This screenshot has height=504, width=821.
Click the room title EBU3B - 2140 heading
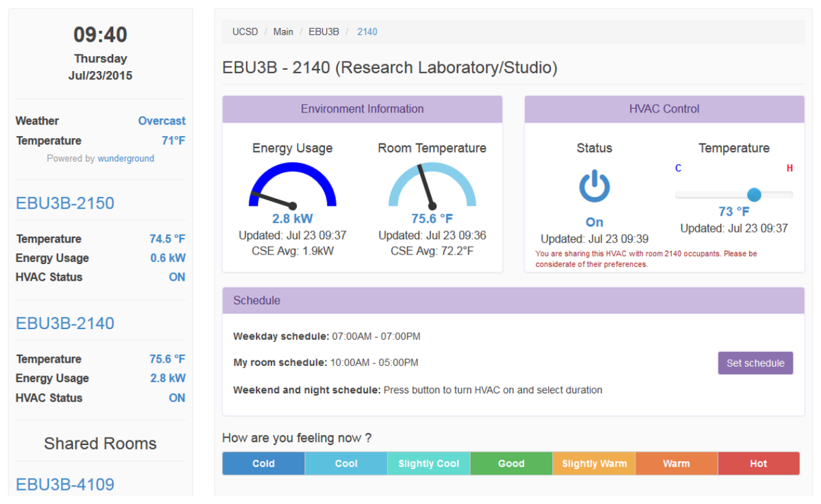390,68
